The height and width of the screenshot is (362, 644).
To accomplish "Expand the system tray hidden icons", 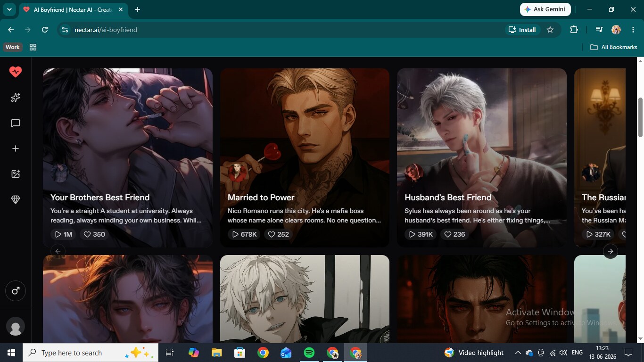I will coord(518,353).
